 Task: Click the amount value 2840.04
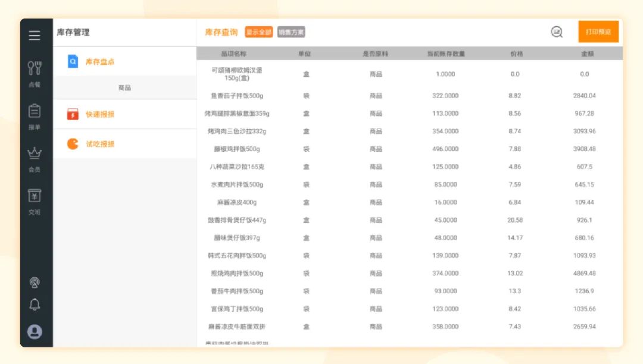pyautogui.click(x=585, y=96)
